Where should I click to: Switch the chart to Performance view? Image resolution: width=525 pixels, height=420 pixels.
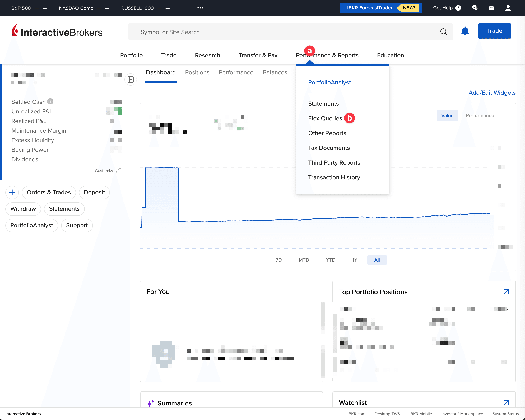[x=480, y=116]
